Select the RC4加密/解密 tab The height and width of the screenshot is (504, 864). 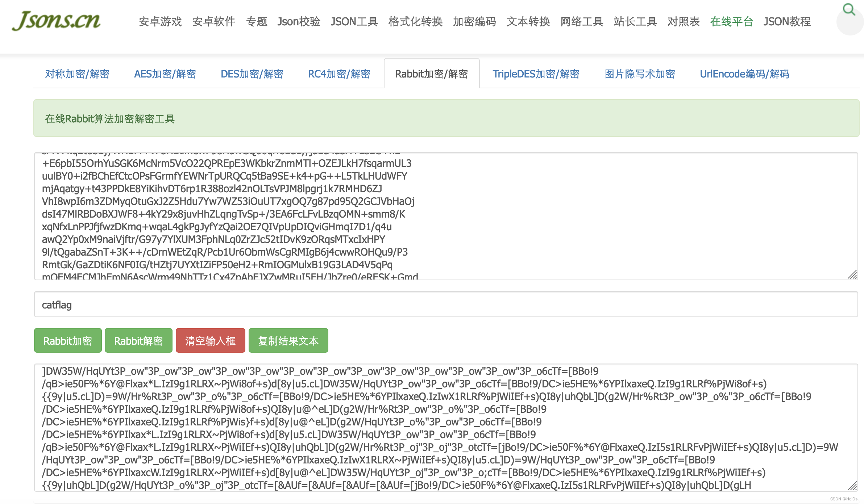pyautogui.click(x=339, y=74)
